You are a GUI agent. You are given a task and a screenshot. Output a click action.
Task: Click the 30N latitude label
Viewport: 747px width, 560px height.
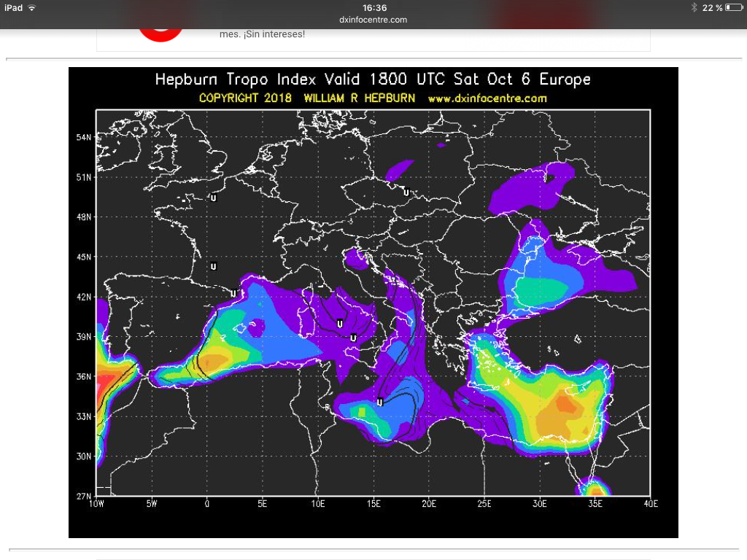click(83, 456)
